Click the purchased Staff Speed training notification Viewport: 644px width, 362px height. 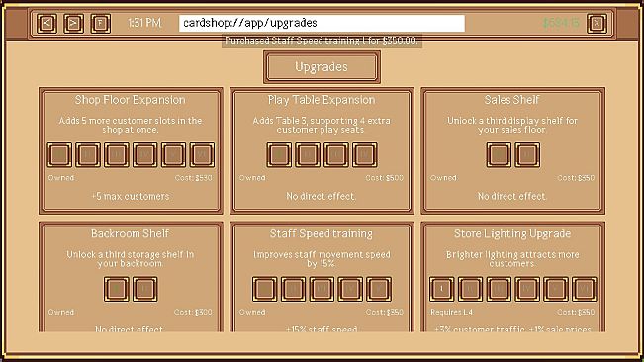[322, 41]
